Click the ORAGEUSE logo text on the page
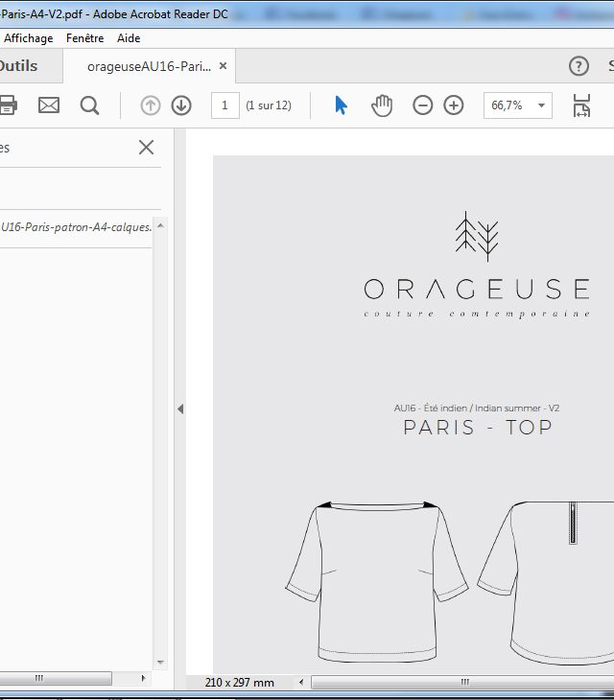 tap(477, 289)
